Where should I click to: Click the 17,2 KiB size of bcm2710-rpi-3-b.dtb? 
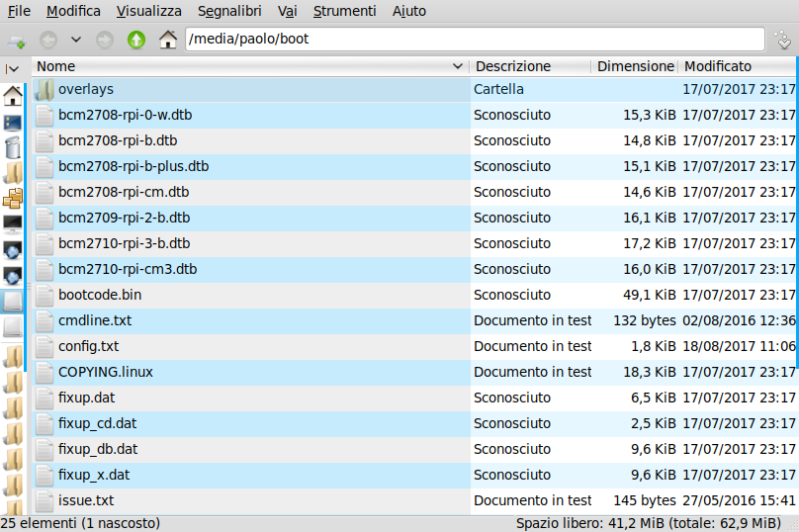click(650, 243)
